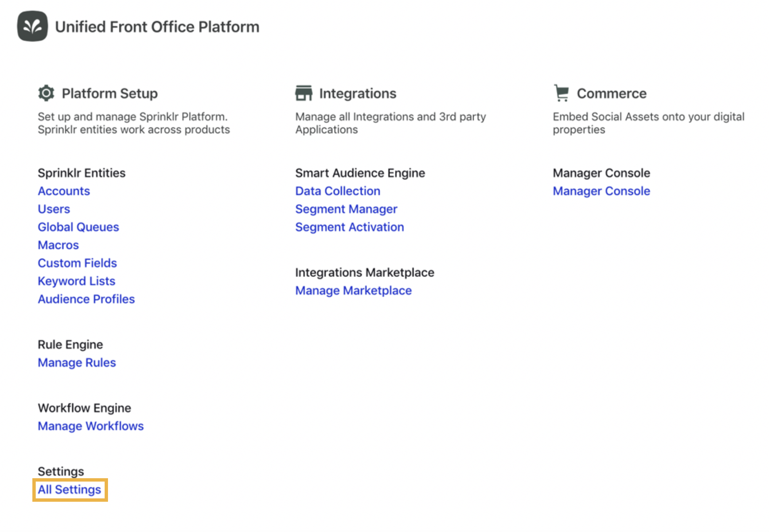
Task: Open the Accounts link
Action: [64, 191]
